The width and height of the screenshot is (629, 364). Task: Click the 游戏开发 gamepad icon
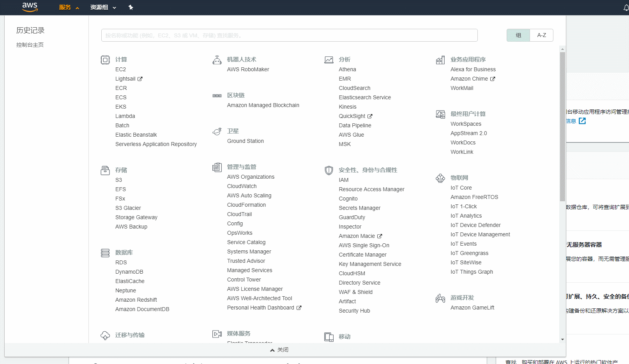tap(440, 298)
